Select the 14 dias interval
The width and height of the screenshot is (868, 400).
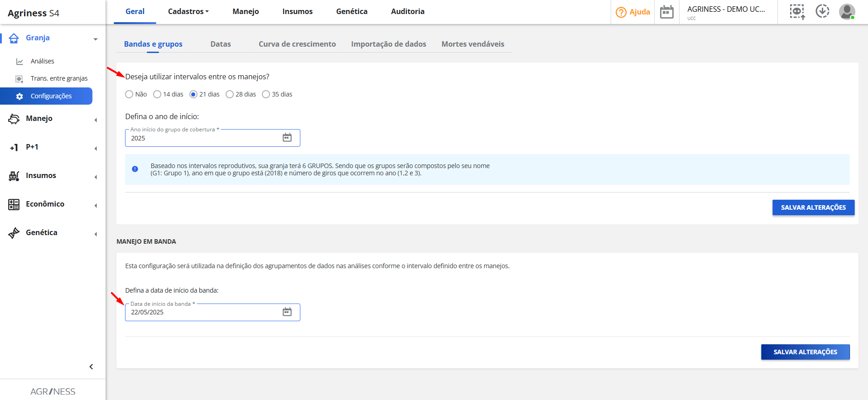click(x=157, y=94)
